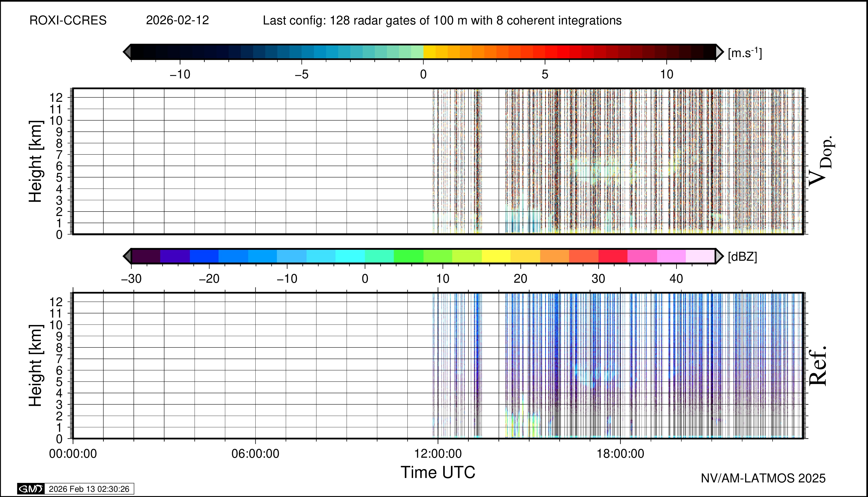The width and height of the screenshot is (868, 497).
Task: Click the 06:00:00 time axis label
Action: tap(255, 454)
